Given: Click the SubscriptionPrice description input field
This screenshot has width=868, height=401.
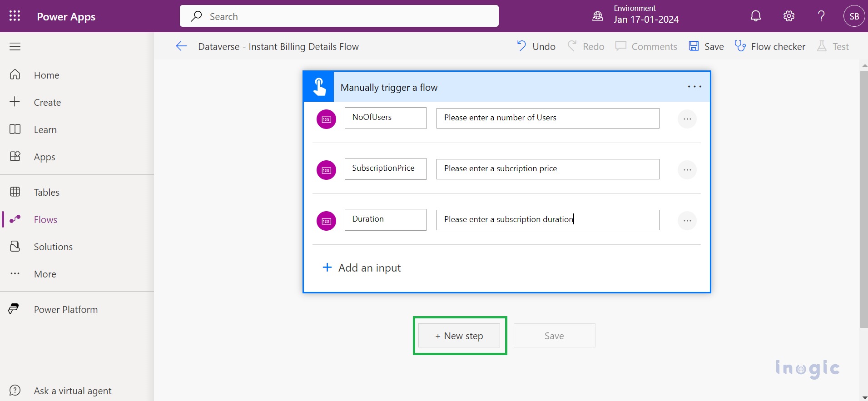Looking at the screenshot, I should (x=547, y=169).
